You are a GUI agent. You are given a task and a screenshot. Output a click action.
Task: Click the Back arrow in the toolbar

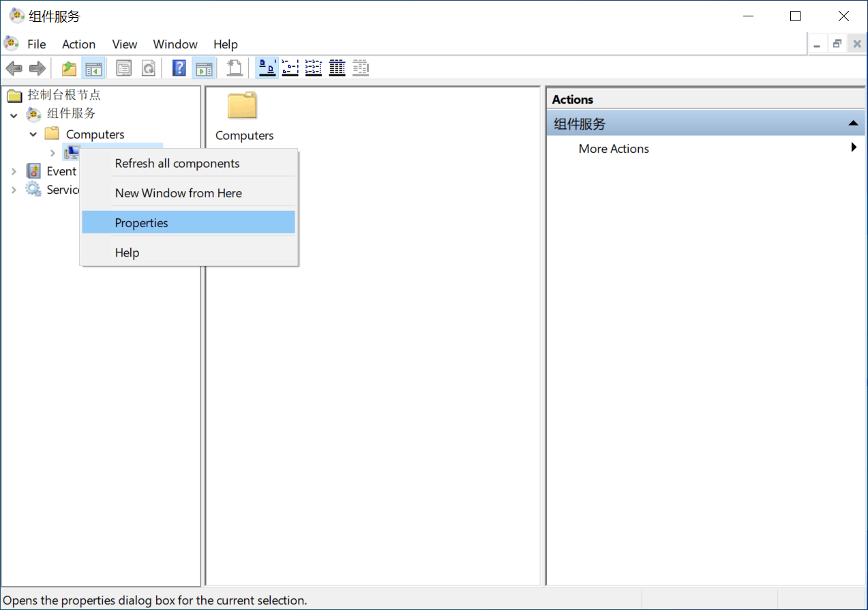14,68
